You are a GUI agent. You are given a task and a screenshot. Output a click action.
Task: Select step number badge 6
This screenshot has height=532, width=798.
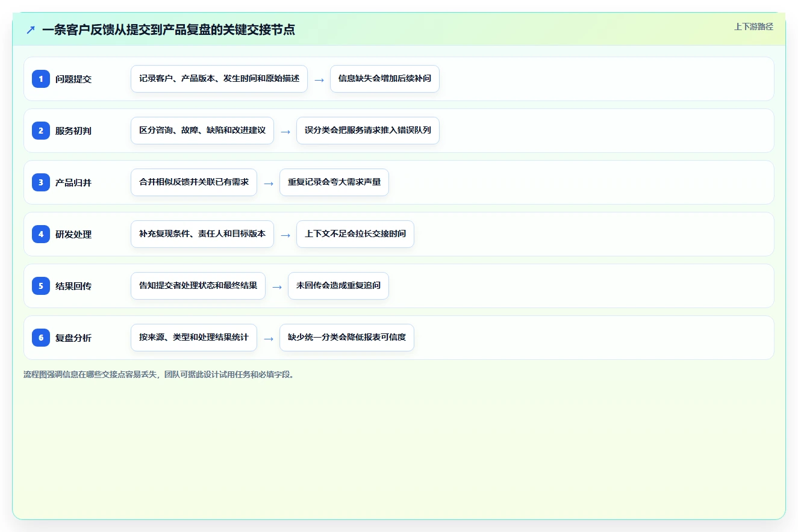pos(41,338)
